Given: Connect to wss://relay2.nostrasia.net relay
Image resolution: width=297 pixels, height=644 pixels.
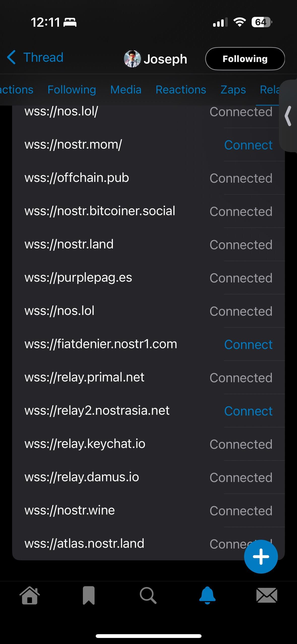Looking at the screenshot, I should pos(248,411).
